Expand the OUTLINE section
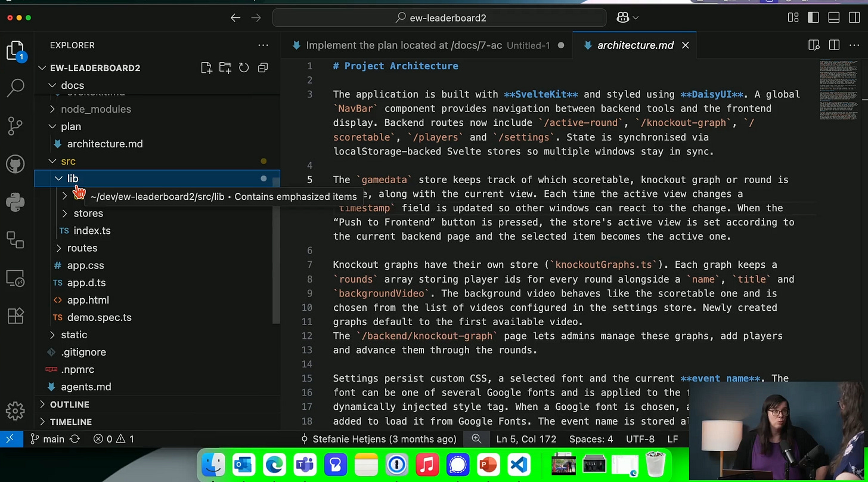Screen dimensions: 868x482 click(x=69, y=404)
